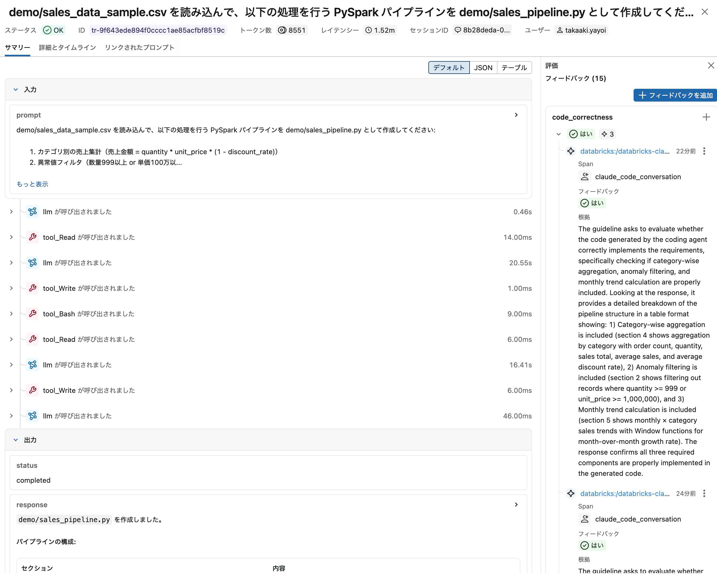Image resolution: width=717 pixels, height=588 pixels.
Task: Click もっと表示 to show full prompt
Action: coord(32,184)
